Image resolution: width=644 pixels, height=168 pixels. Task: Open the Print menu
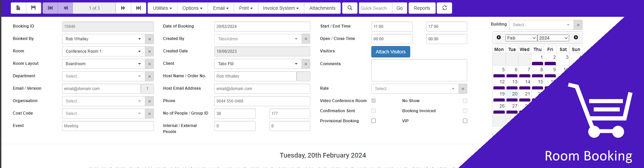pyautogui.click(x=246, y=8)
